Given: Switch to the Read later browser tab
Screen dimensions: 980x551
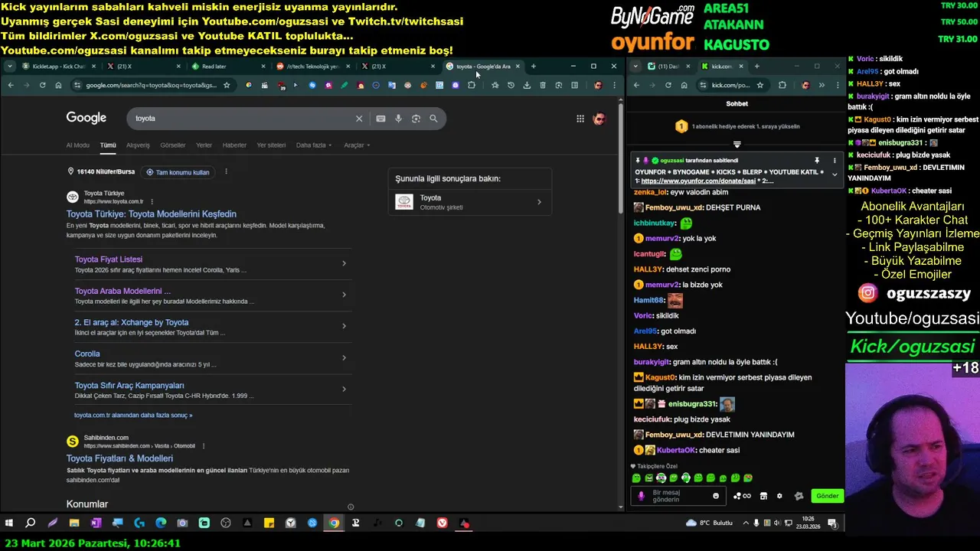Looking at the screenshot, I should click(x=230, y=67).
